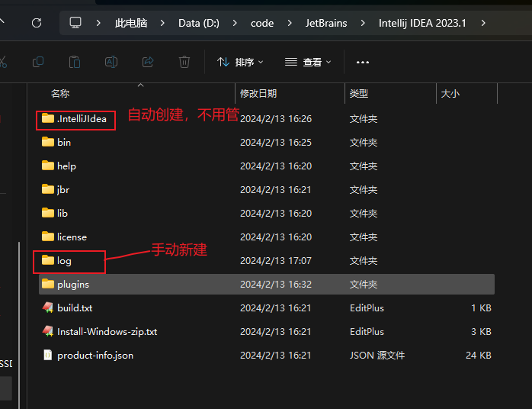Select the .IntelliJIdea folder name

(82, 119)
